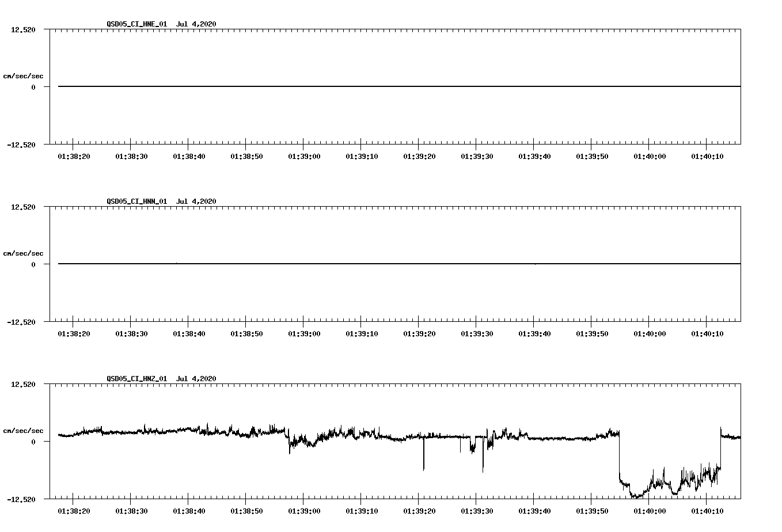Click the 01:38:50 time label under HNE plot
The height and width of the screenshot is (532, 782).
point(246,157)
